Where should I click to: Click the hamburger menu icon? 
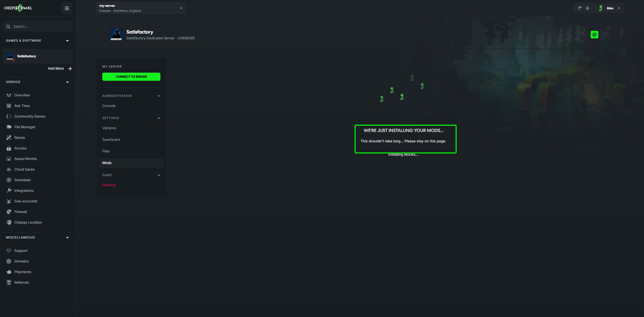67,8
